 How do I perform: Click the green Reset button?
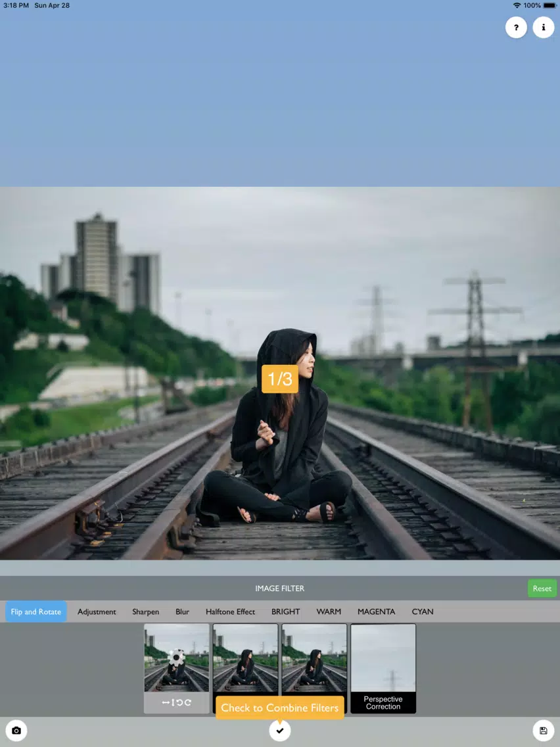(542, 589)
